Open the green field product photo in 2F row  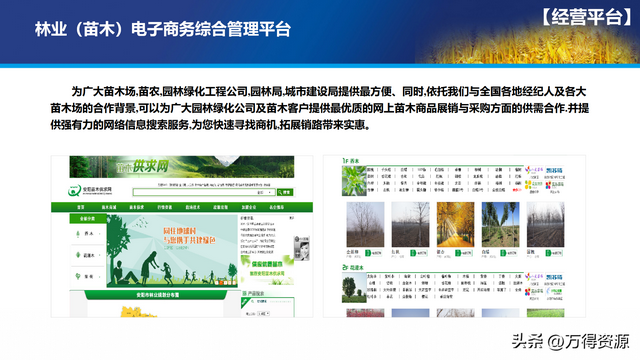[x=545, y=313]
